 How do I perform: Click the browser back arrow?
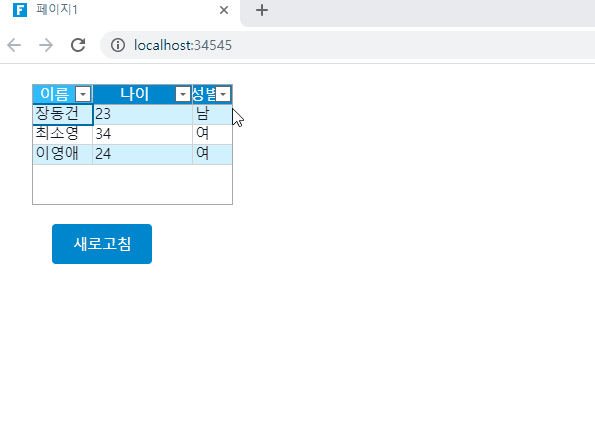[14, 45]
